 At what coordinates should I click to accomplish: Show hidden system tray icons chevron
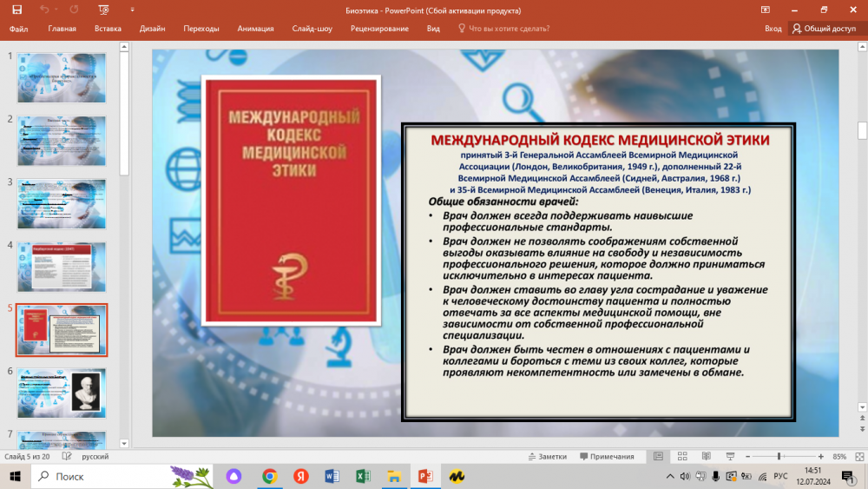[670, 476]
